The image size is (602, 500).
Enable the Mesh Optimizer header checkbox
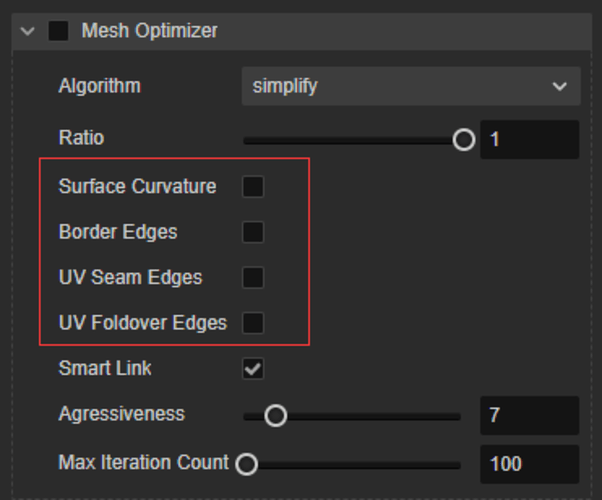[x=59, y=31]
